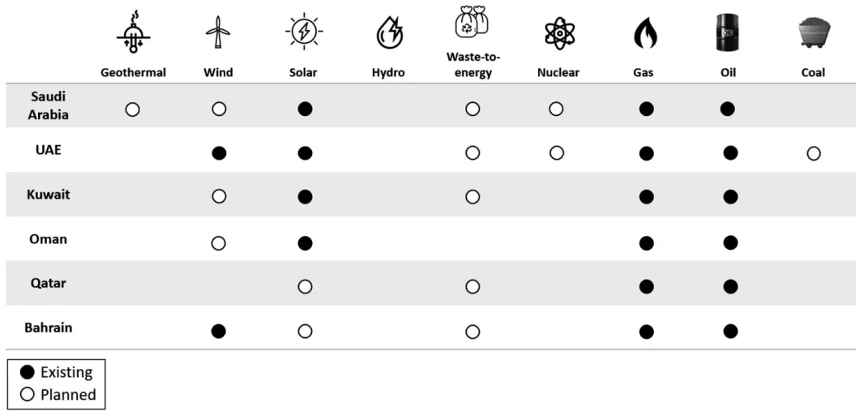Image resolution: width=868 pixels, height=420 pixels.
Task: Click the Hydro water drop icon
Action: click(x=387, y=34)
